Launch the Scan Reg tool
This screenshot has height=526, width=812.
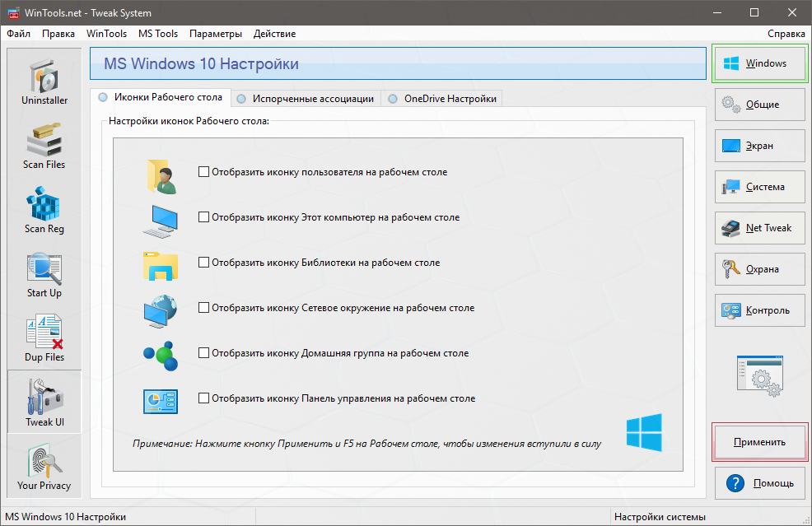[44, 210]
